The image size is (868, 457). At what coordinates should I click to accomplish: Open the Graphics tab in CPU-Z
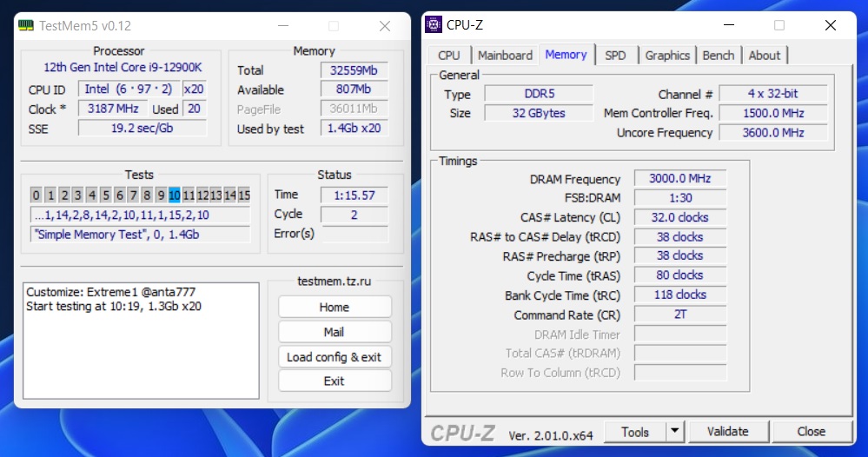pos(667,56)
